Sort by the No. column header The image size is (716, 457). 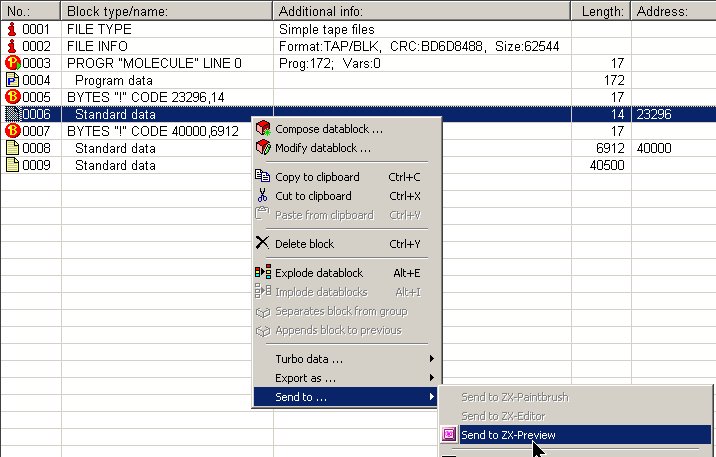click(x=31, y=11)
